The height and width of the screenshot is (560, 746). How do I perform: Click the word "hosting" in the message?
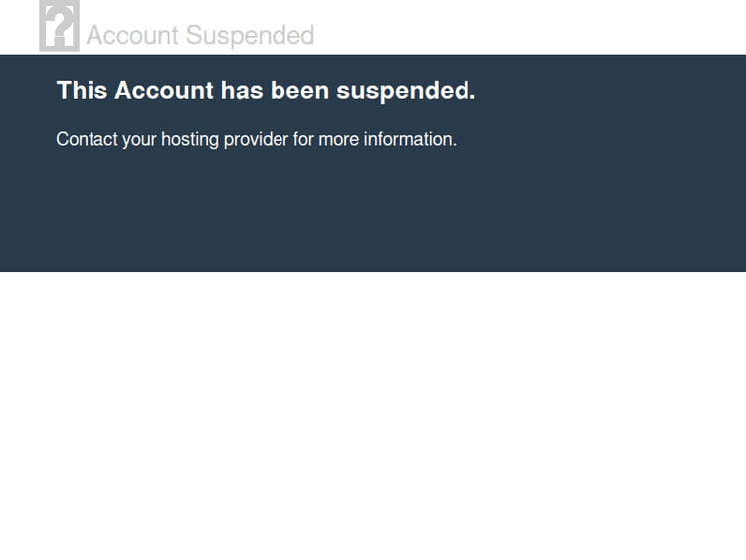190,139
